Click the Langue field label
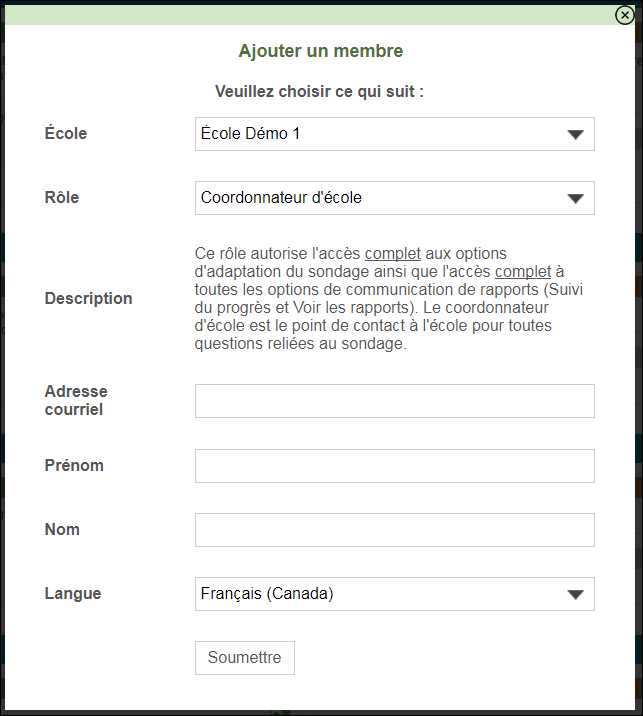Viewport: 643px width, 716px height. click(73, 593)
